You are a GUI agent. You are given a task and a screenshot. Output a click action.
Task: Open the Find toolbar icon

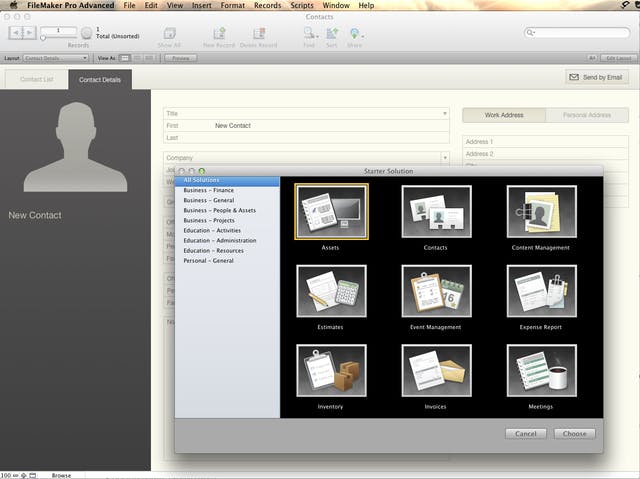tap(309, 33)
